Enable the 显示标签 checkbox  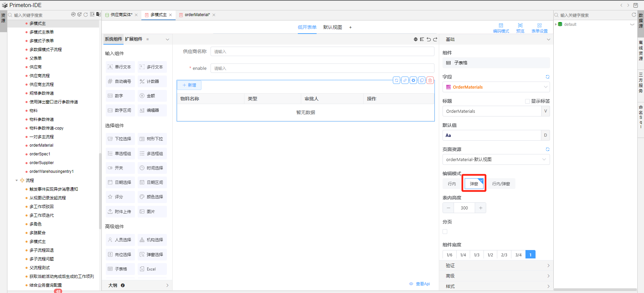(527, 101)
